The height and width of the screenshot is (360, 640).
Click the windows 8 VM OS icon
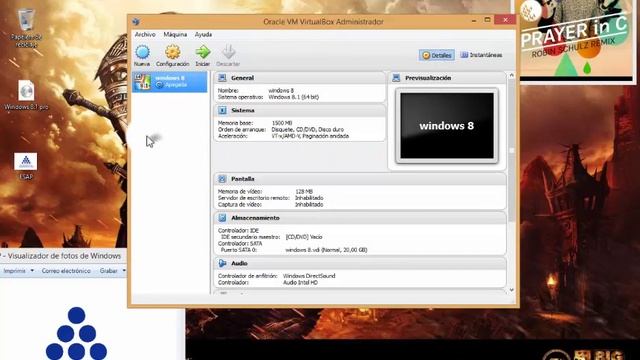click(142, 81)
